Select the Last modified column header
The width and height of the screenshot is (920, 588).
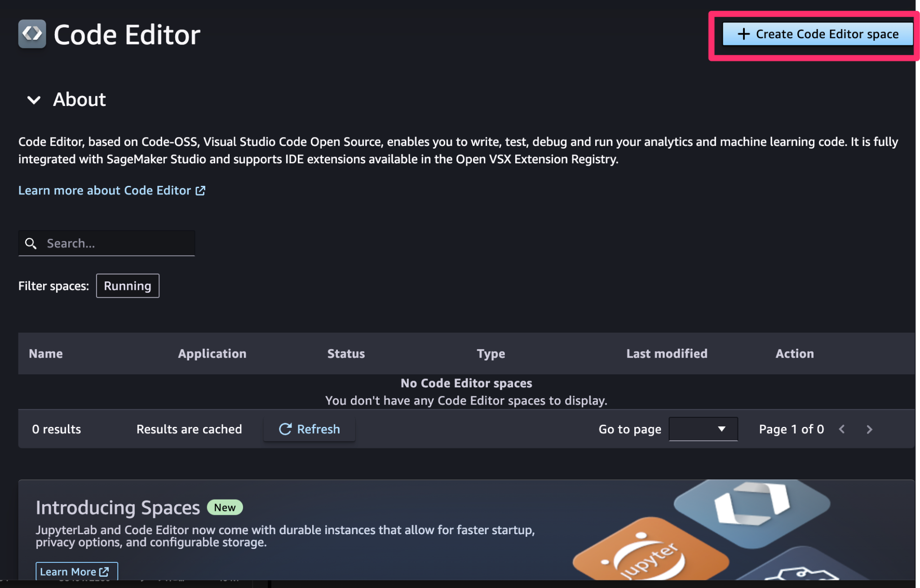[x=667, y=353]
